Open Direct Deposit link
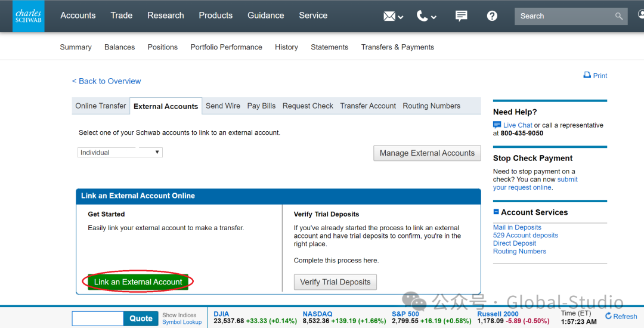Image resolution: width=644 pixels, height=328 pixels. click(515, 243)
